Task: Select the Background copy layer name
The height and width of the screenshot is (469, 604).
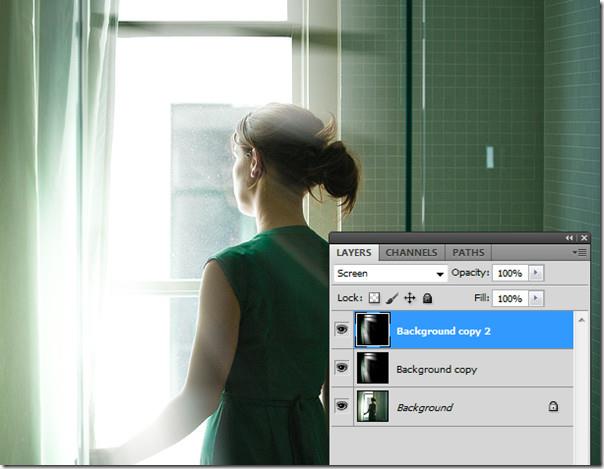Action: [x=436, y=369]
